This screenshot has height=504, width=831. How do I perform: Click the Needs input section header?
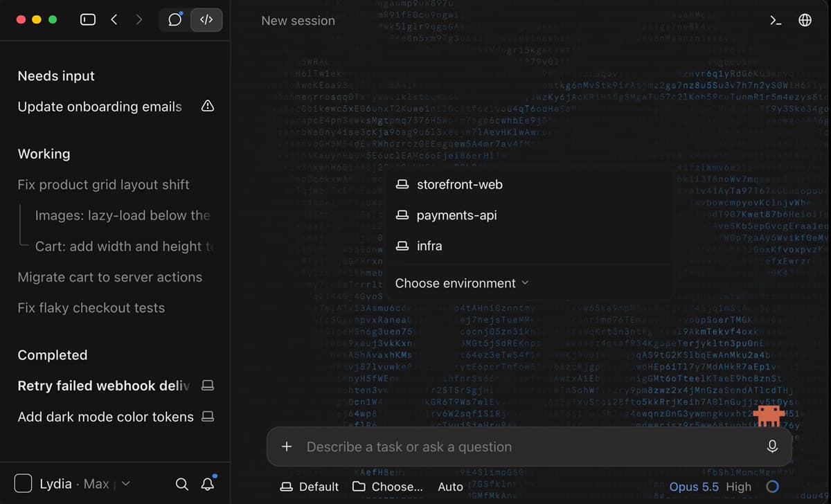(56, 75)
